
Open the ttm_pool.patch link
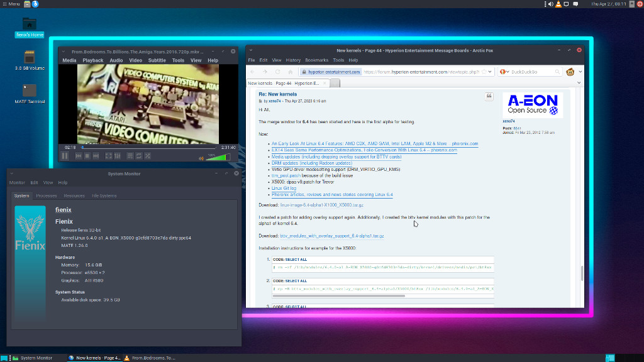tap(286, 176)
